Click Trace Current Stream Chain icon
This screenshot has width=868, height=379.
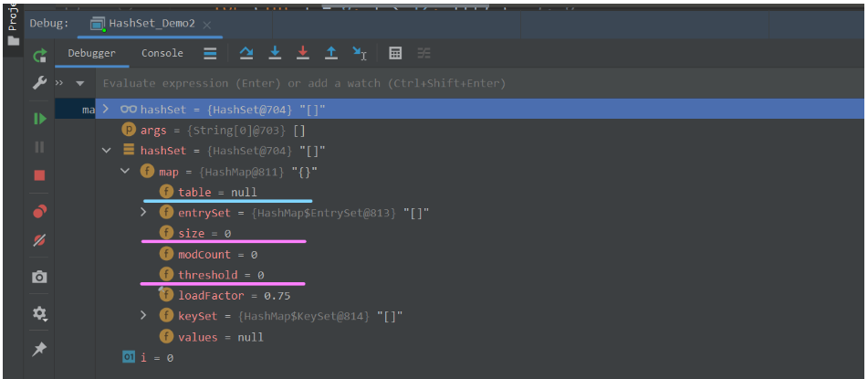(424, 53)
